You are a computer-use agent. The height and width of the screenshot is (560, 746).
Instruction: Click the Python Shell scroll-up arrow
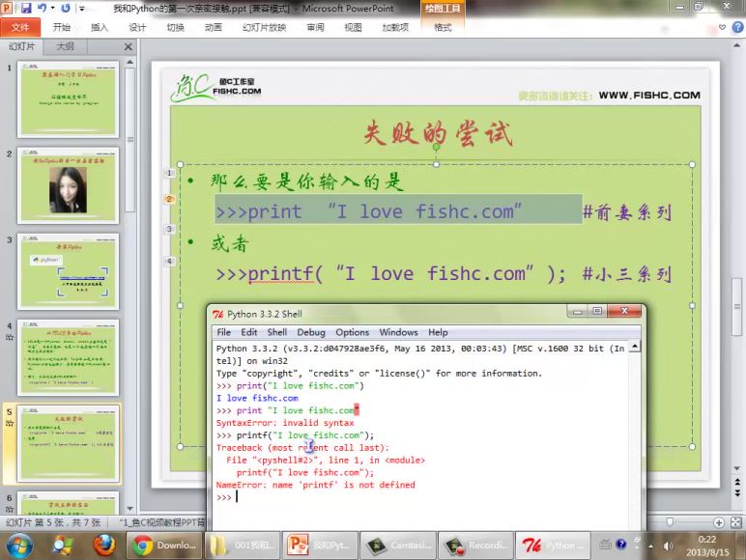[635, 347]
